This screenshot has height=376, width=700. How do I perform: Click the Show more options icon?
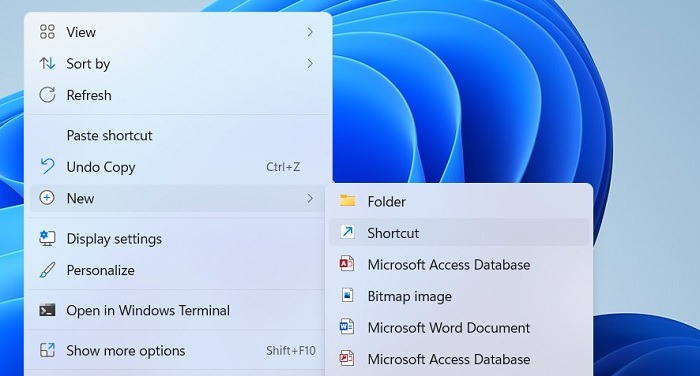(47, 350)
